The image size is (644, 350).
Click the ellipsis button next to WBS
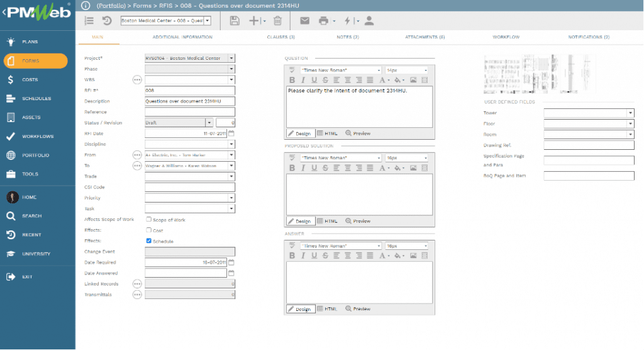click(137, 80)
